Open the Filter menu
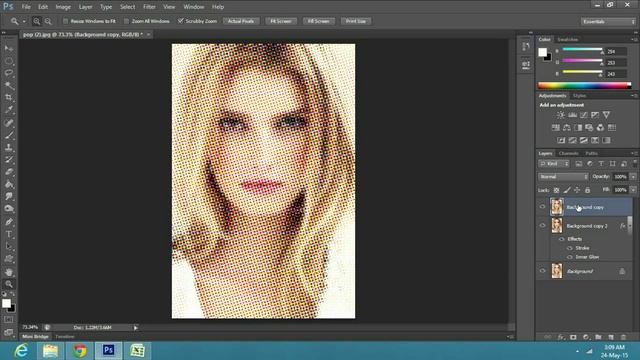This screenshot has height=360, width=640. click(x=149, y=7)
